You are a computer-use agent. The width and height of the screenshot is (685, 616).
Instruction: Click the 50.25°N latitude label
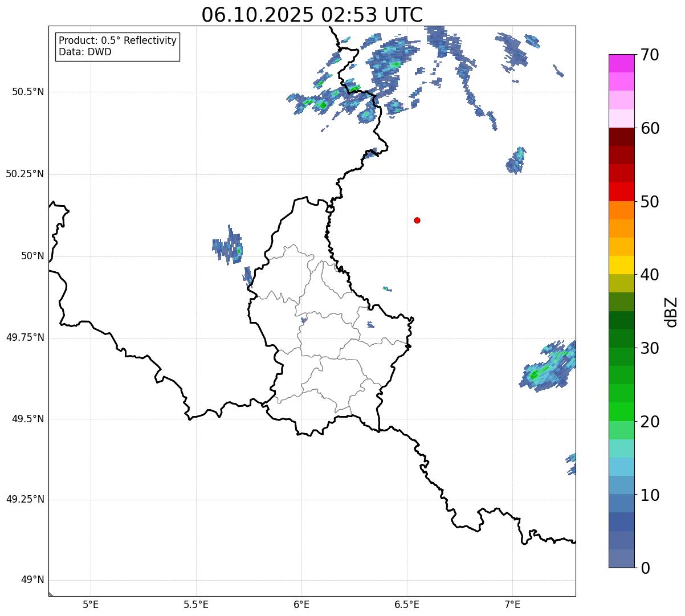click(x=25, y=174)
